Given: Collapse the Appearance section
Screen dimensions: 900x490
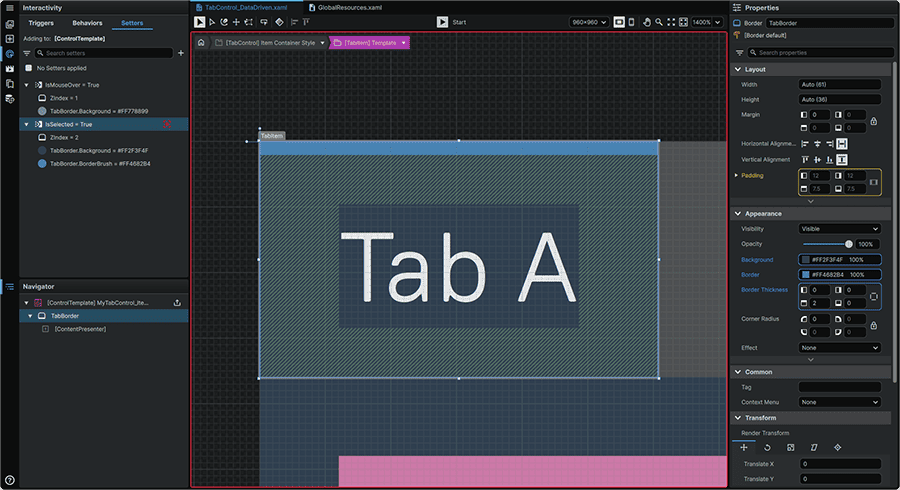Looking at the screenshot, I should point(738,213).
